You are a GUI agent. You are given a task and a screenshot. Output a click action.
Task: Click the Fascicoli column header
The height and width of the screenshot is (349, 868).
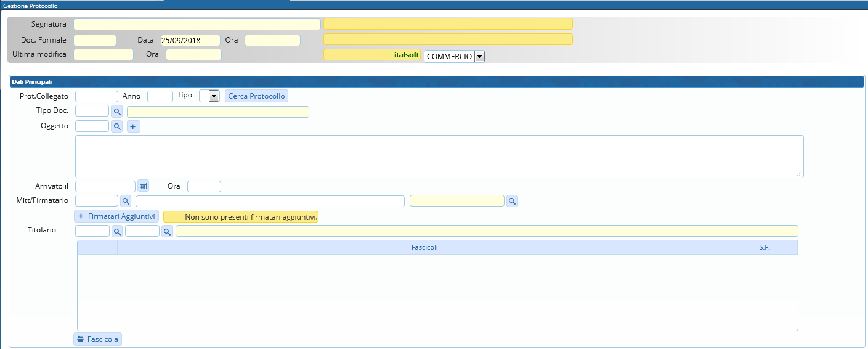click(x=424, y=247)
